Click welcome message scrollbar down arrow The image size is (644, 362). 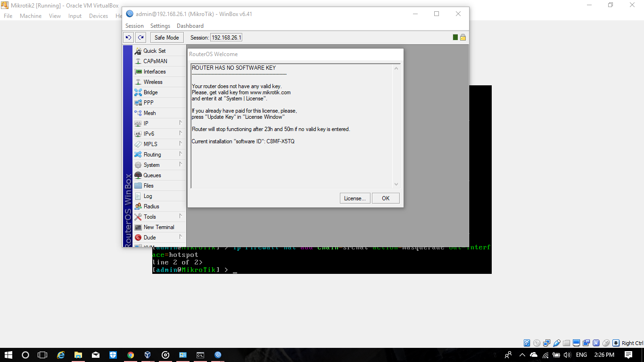(396, 184)
